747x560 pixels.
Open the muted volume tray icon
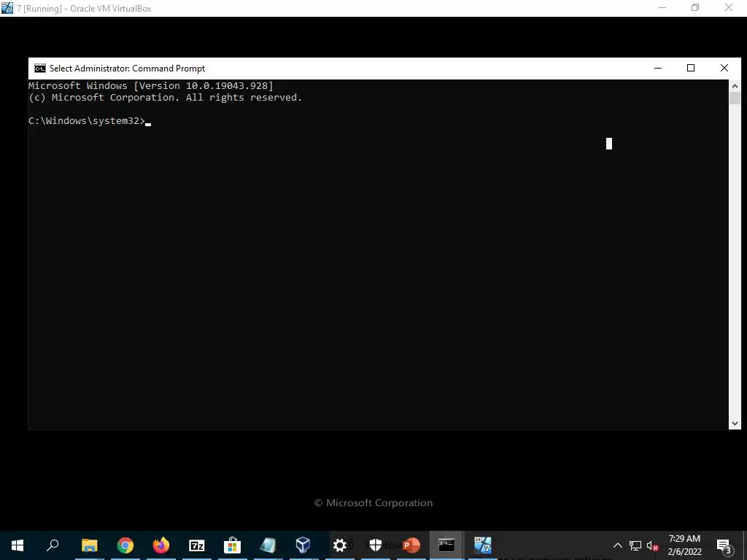pos(653,545)
